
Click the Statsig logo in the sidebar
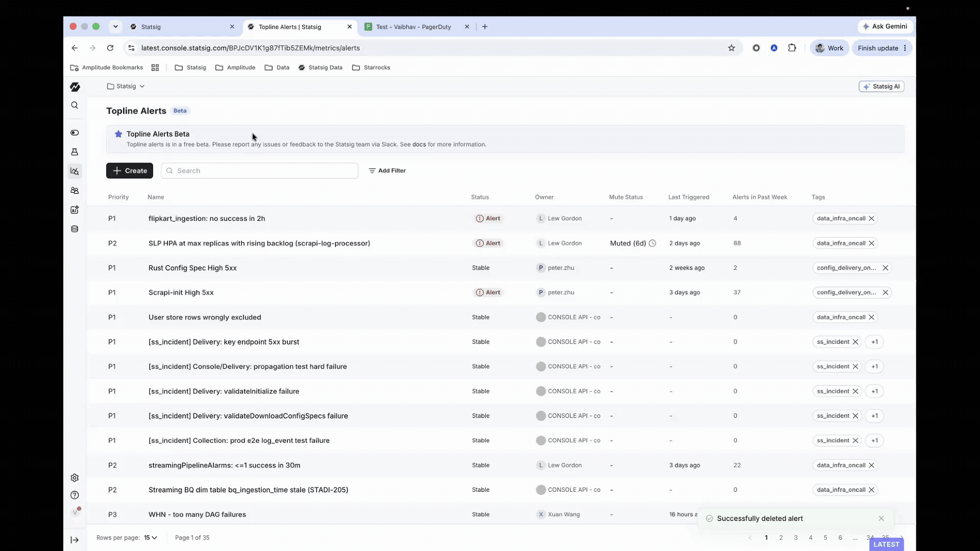75,87
